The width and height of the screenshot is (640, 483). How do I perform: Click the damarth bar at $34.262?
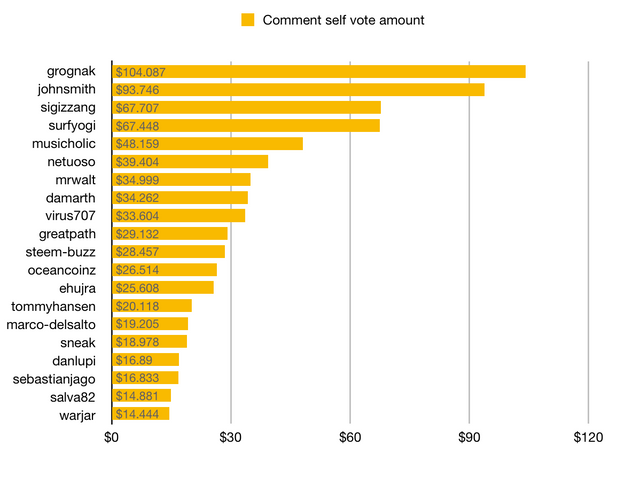180,198
